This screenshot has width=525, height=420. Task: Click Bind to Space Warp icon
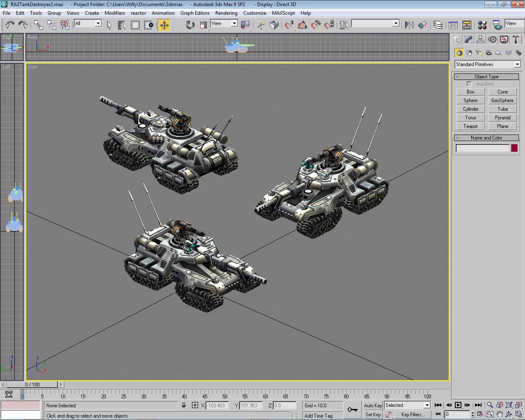click(65, 25)
